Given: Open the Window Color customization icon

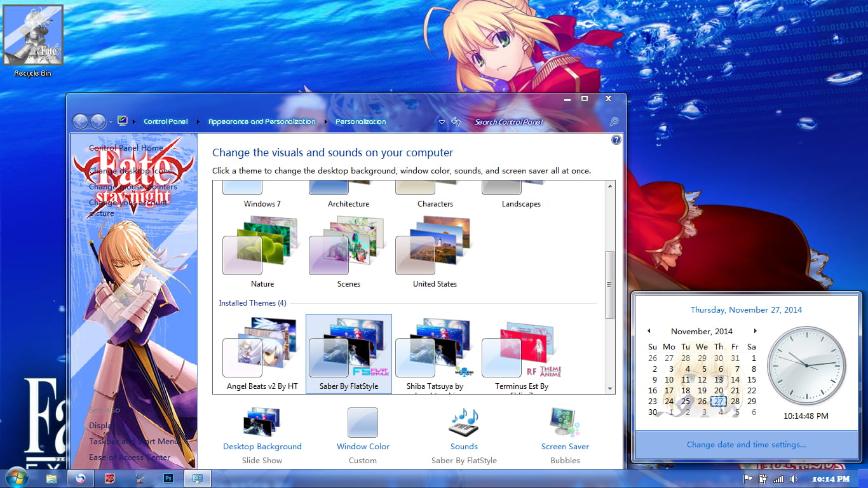Looking at the screenshot, I should (x=362, y=421).
